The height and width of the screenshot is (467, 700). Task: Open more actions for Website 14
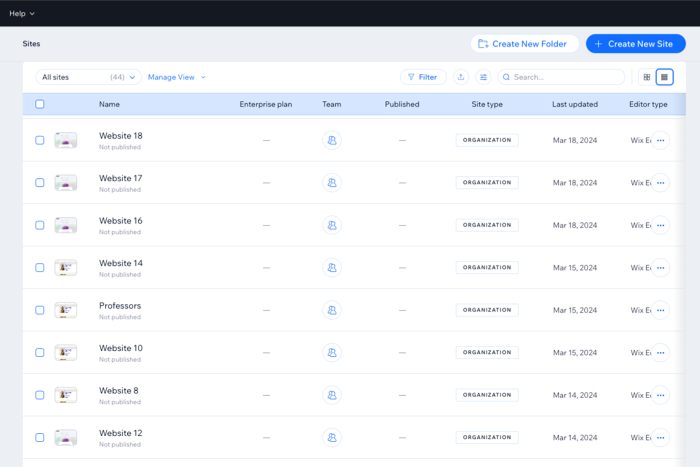click(661, 267)
